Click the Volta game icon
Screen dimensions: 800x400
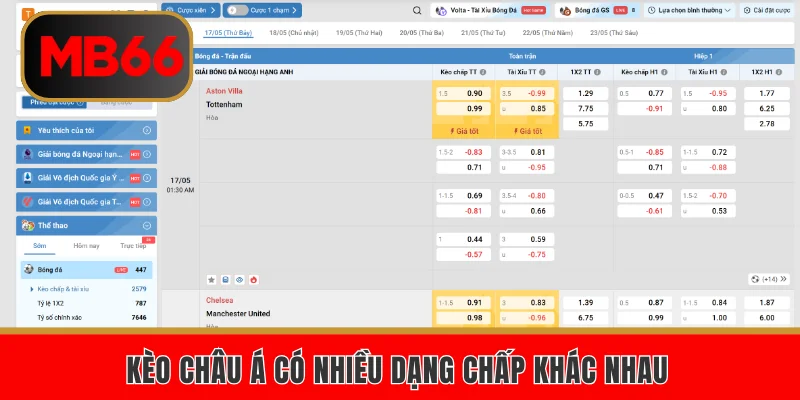(441, 11)
